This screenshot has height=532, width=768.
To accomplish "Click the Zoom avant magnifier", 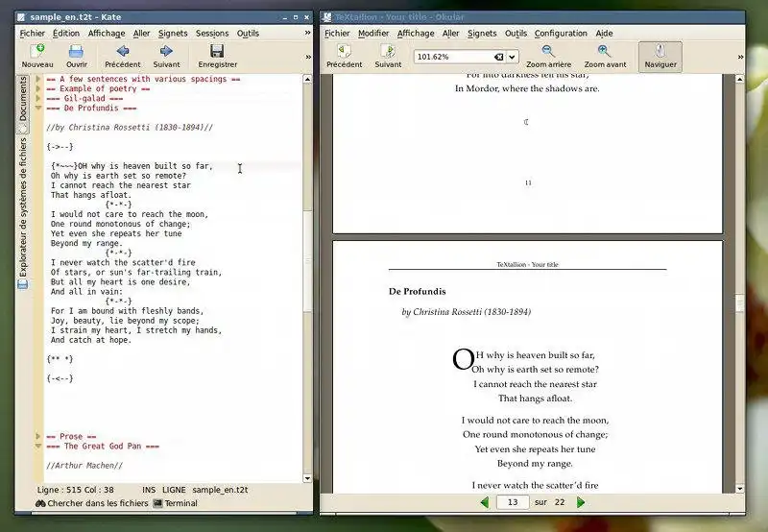I will point(605,51).
